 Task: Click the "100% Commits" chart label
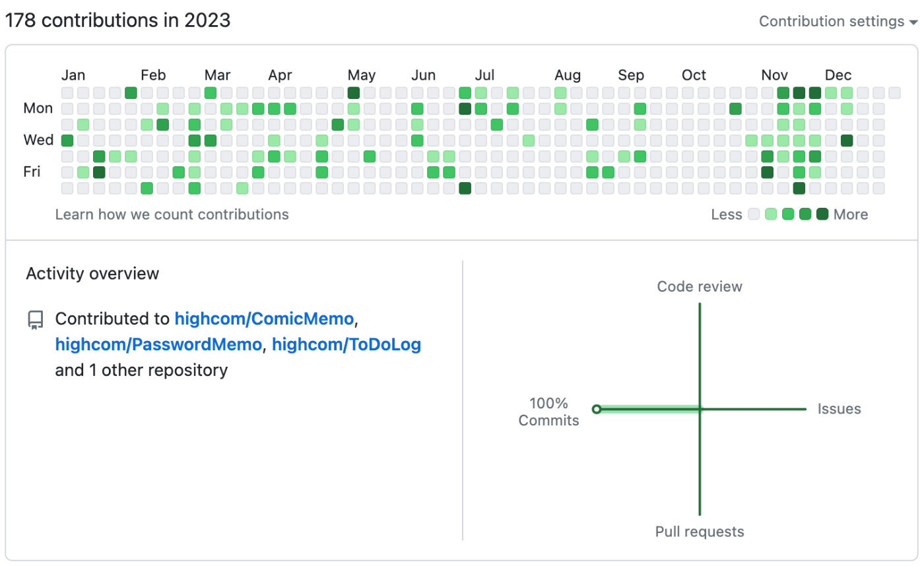(548, 412)
